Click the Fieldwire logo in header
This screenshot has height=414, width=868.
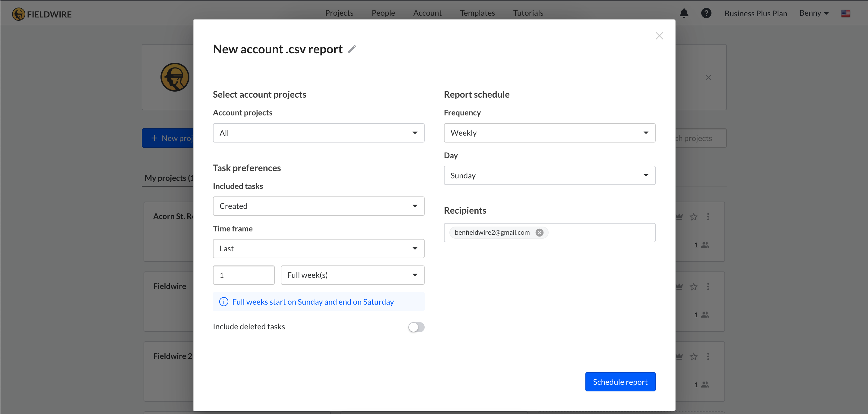click(42, 14)
